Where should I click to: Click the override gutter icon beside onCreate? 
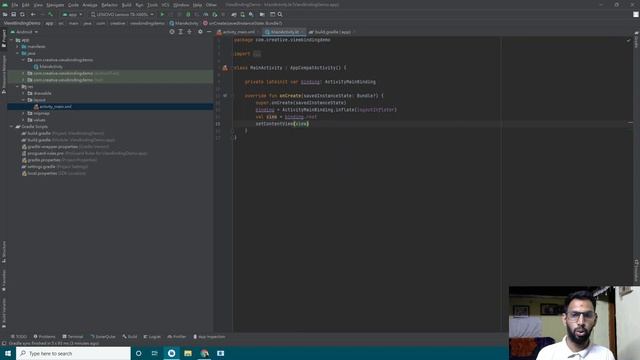(225, 96)
